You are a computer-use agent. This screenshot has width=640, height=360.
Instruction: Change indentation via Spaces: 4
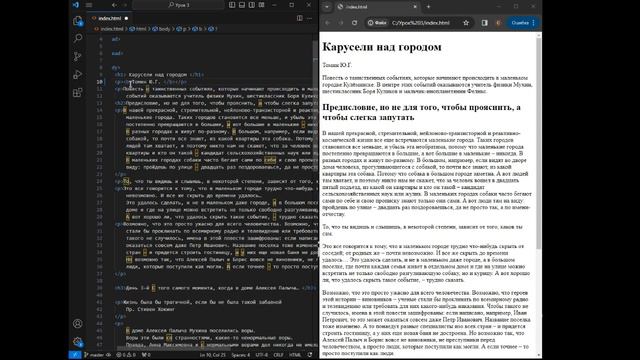tap(241, 355)
